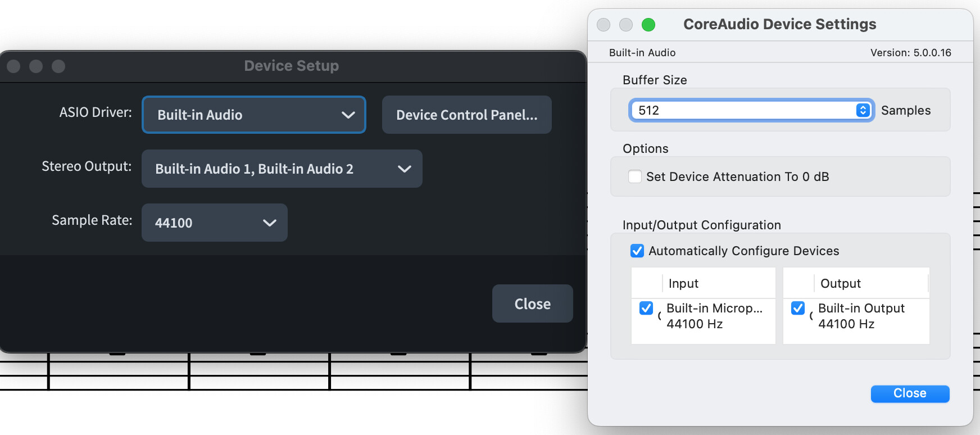Open the Sample Rate dropdown

[x=214, y=223]
